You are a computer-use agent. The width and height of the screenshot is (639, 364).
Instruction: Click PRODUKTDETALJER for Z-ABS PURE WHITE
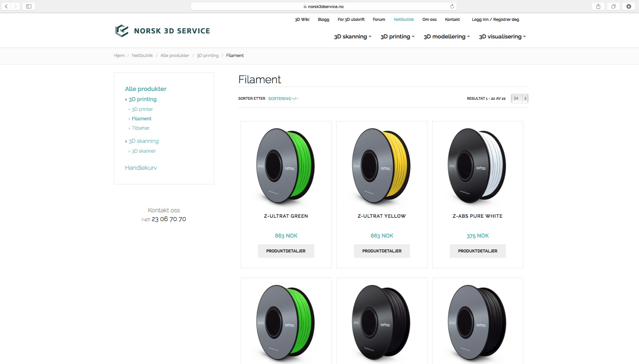tap(477, 251)
